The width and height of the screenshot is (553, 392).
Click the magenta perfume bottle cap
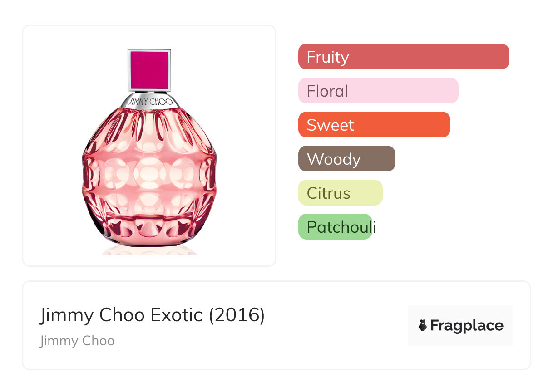149,70
